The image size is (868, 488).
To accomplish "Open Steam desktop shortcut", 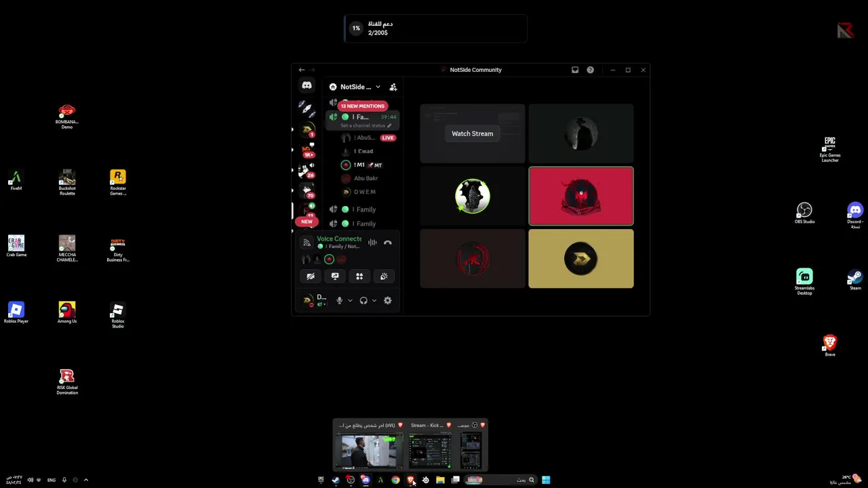I will point(855,280).
